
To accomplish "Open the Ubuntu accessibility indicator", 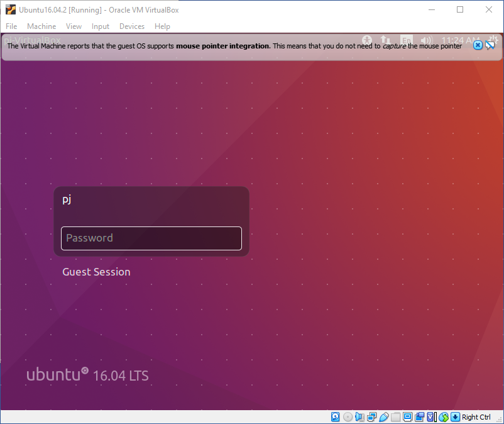I will tap(367, 40).
